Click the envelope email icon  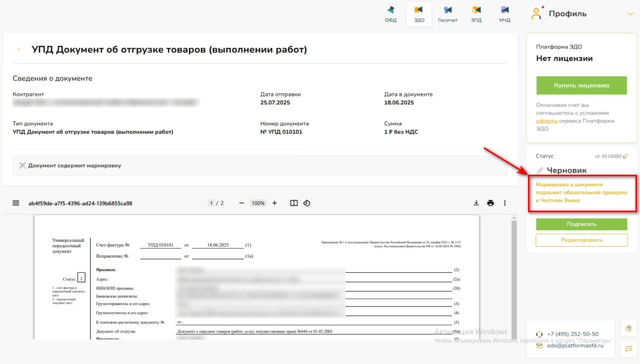pos(539,346)
